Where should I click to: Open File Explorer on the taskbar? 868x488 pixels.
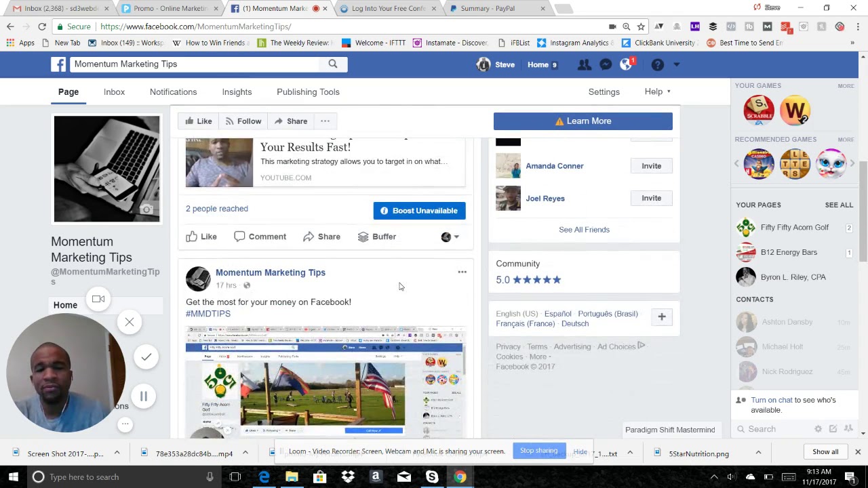(x=292, y=476)
